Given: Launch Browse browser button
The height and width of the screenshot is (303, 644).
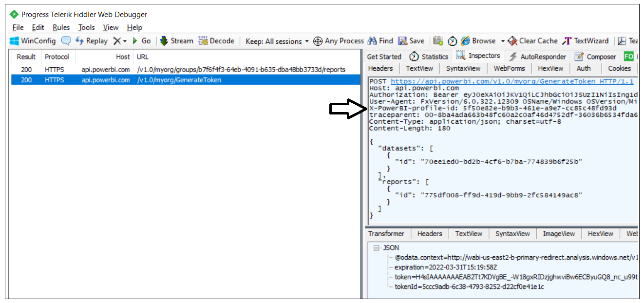Looking at the screenshot, I should pos(478,41).
